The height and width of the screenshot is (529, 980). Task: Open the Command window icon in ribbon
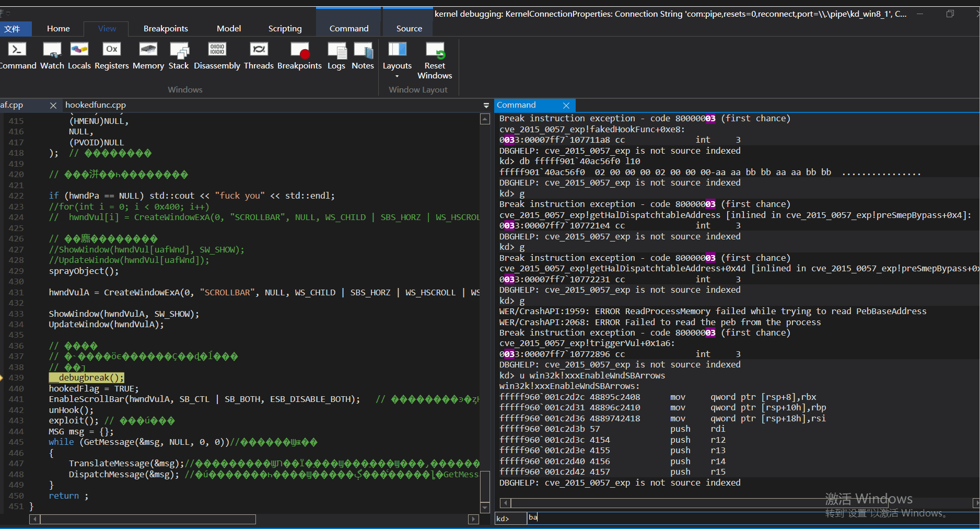point(17,56)
